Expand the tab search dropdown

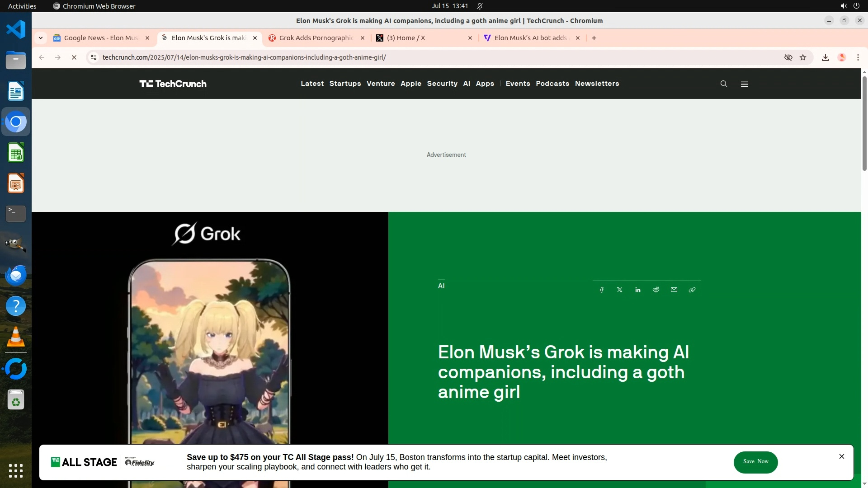pyautogui.click(x=41, y=38)
